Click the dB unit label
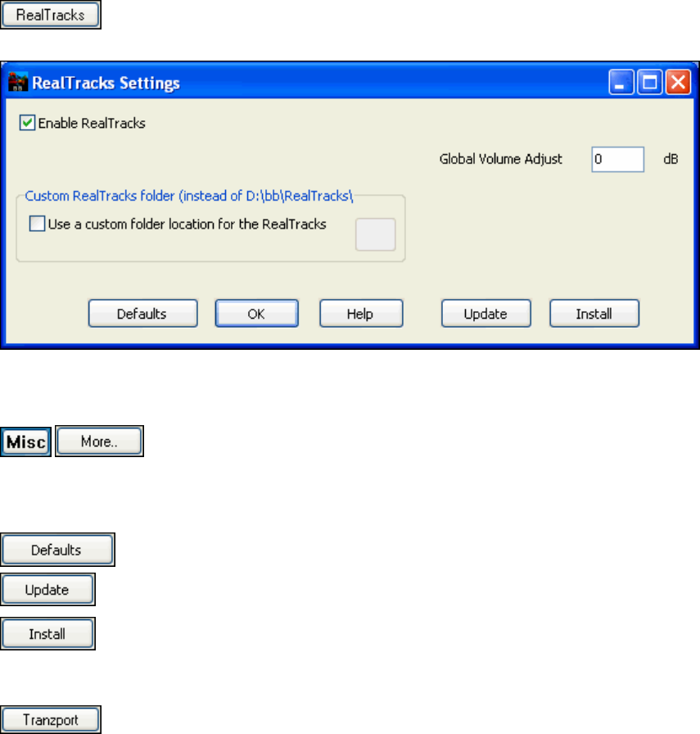Screen dimensions: 700x734 pos(671,159)
